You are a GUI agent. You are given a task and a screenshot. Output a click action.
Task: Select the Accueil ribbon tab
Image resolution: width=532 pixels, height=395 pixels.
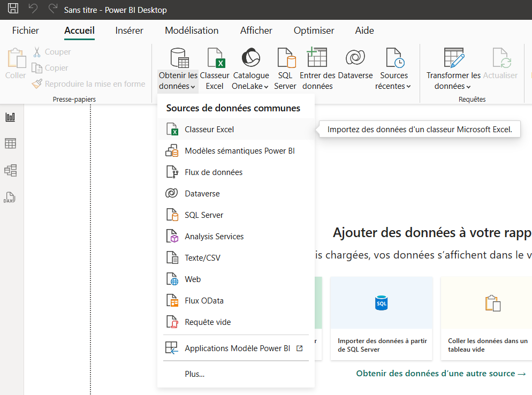click(79, 31)
